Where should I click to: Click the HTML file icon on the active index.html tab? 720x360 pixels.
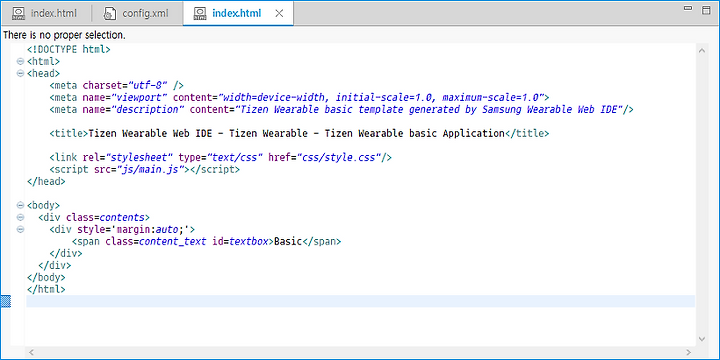tap(200, 14)
